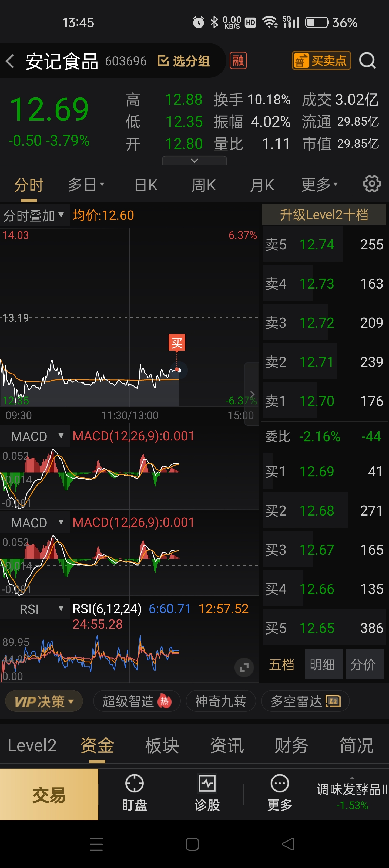
Task: Tap the intraday price chart area
Action: tap(130, 317)
